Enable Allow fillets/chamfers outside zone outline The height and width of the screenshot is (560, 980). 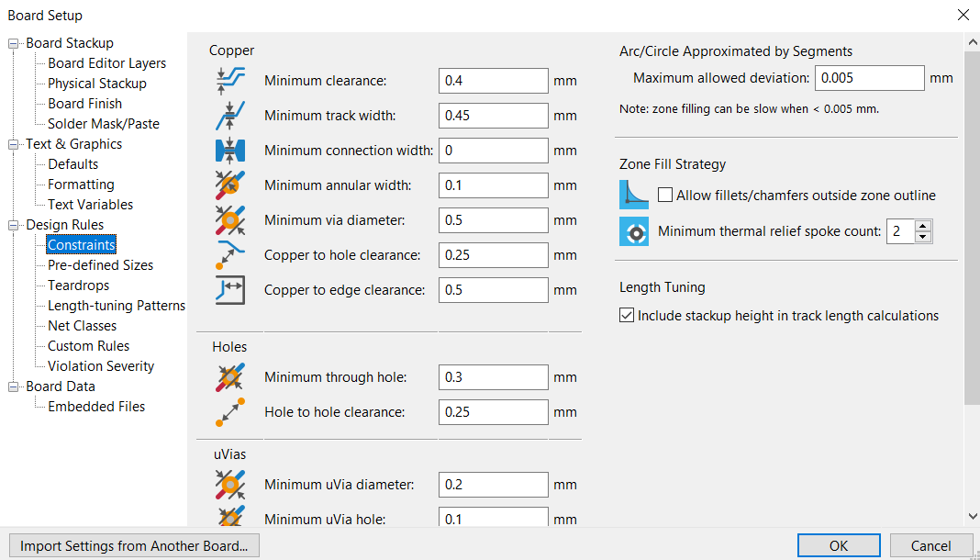665,196
